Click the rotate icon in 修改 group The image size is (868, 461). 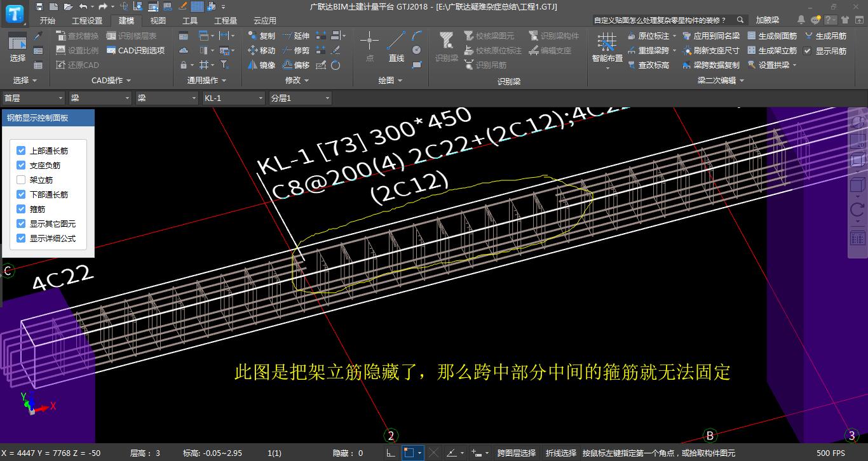[336, 65]
